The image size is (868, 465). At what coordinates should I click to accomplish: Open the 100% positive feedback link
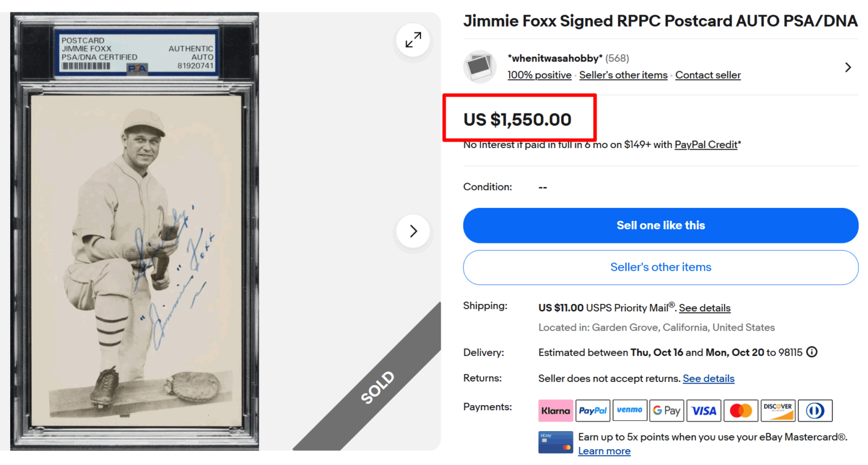(x=539, y=75)
